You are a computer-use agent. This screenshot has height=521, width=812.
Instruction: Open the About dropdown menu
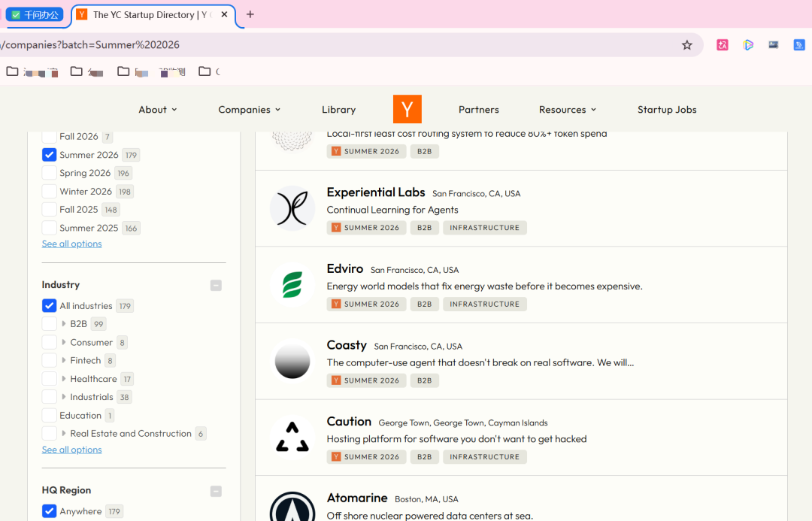coord(158,109)
